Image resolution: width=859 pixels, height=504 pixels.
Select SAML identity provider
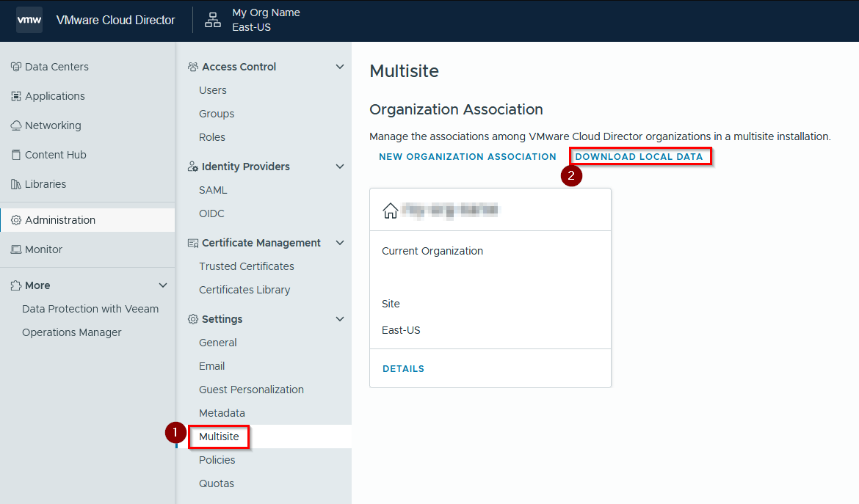(213, 191)
